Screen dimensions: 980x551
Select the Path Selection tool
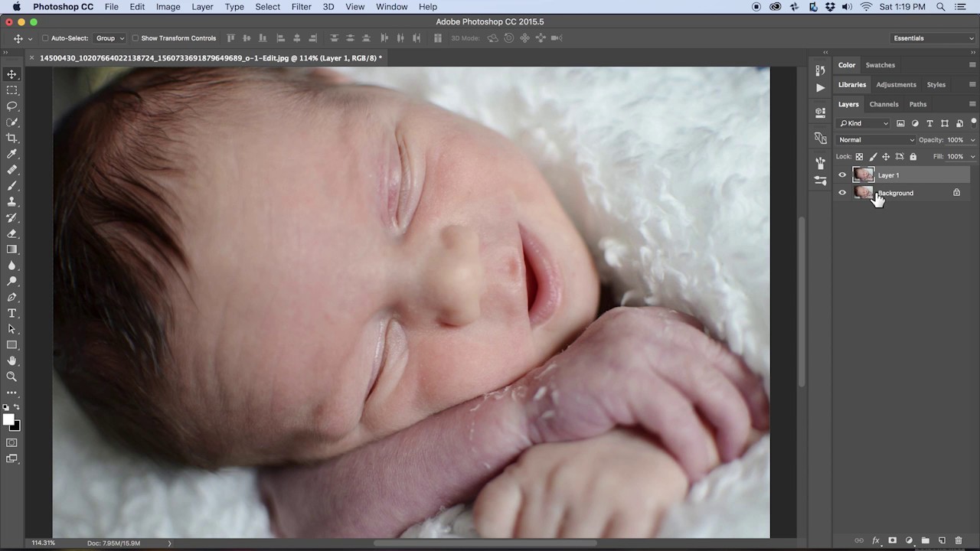(11, 329)
